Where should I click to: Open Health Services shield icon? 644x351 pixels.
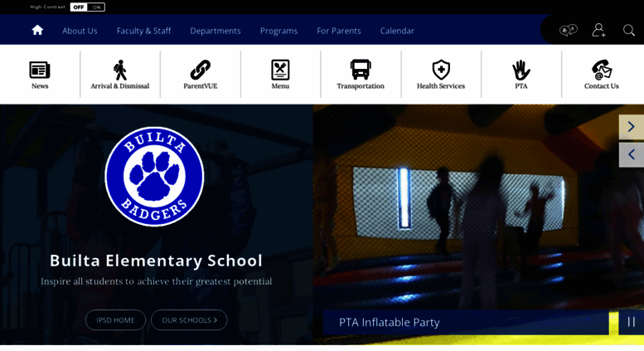[x=441, y=70]
